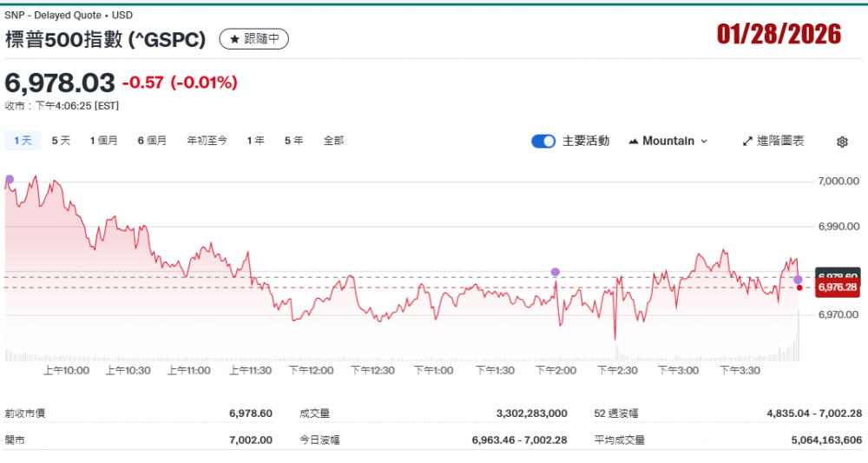Choose the 6個月 time range
868x463 pixels.
click(152, 140)
